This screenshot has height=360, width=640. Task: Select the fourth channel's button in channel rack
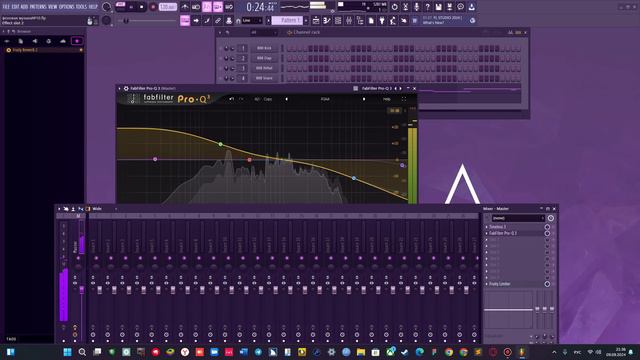(x=264, y=78)
